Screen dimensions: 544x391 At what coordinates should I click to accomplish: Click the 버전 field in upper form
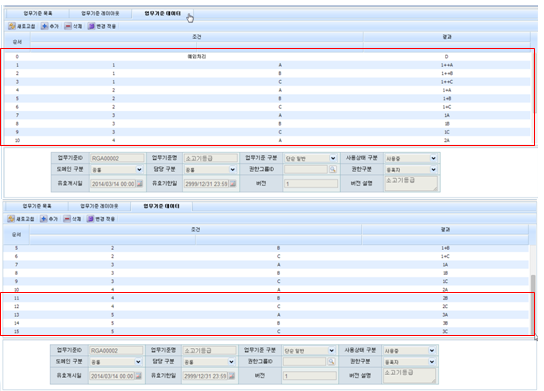(x=311, y=184)
